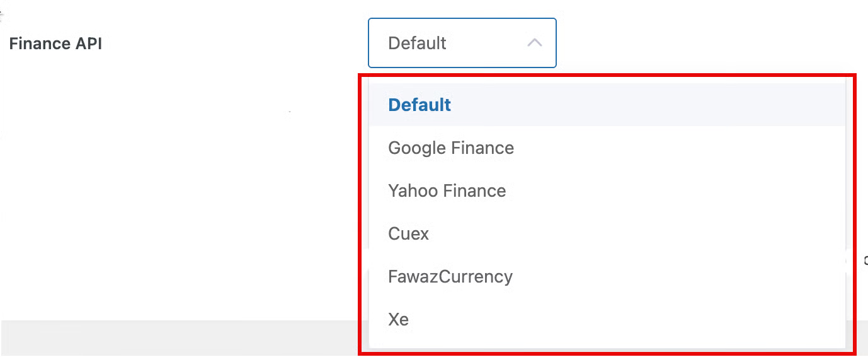
Task: Pick the FawazCurrency option
Action: coord(450,277)
